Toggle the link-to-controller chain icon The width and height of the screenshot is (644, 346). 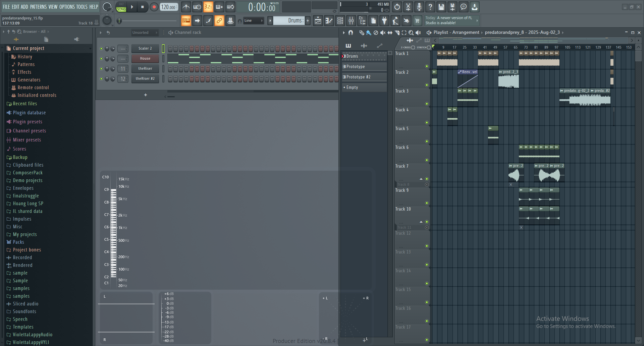(219, 21)
